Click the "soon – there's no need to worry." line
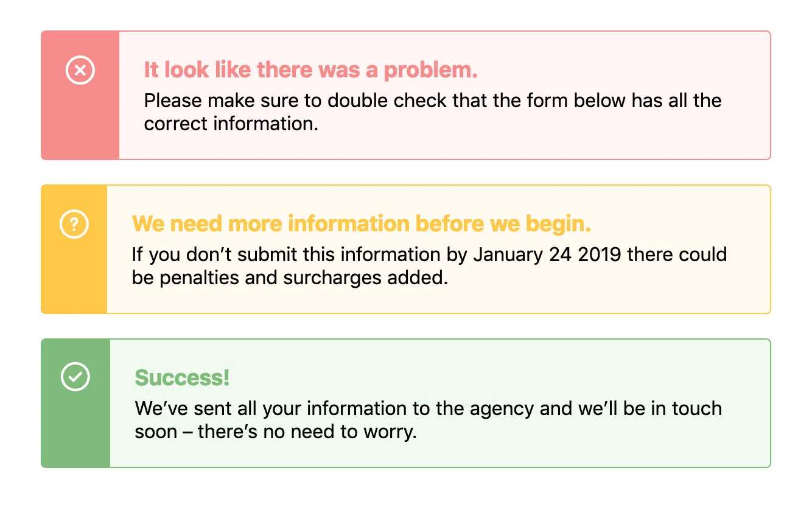This screenshot has height=510, width=812. click(x=275, y=431)
